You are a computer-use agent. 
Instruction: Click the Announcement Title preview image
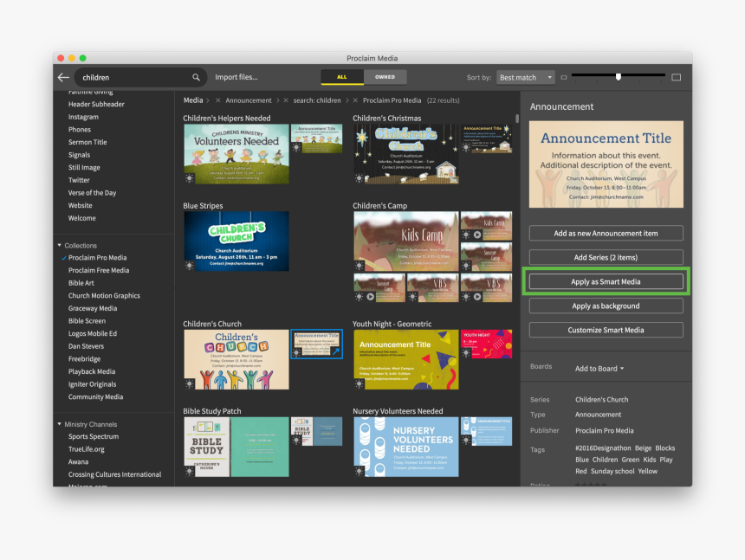(606, 164)
